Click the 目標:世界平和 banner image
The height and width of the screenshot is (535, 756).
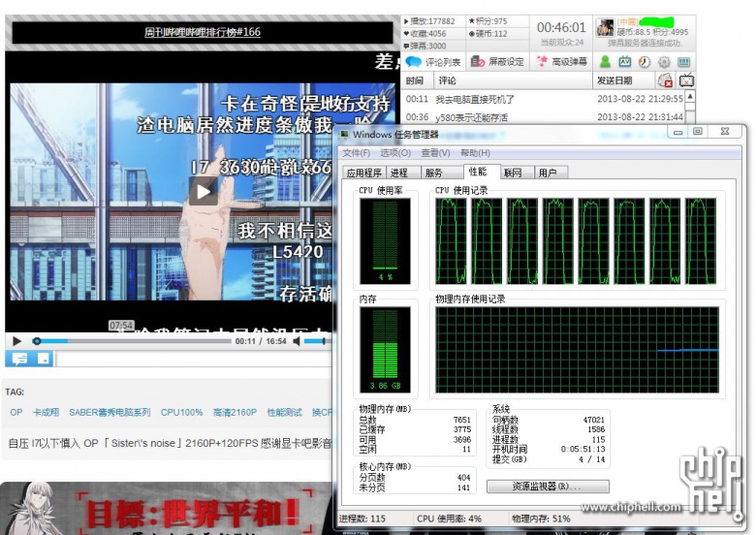(167, 509)
